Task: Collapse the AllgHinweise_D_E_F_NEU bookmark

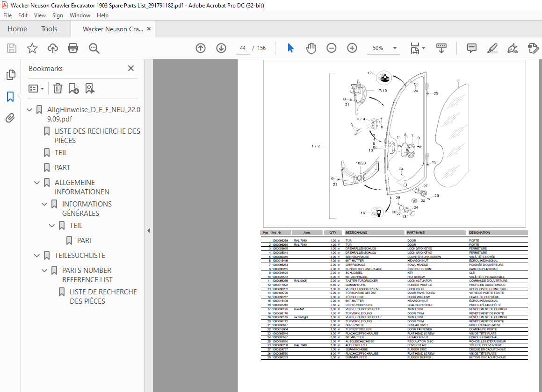Action: pyautogui.click(x=29, y=110)
